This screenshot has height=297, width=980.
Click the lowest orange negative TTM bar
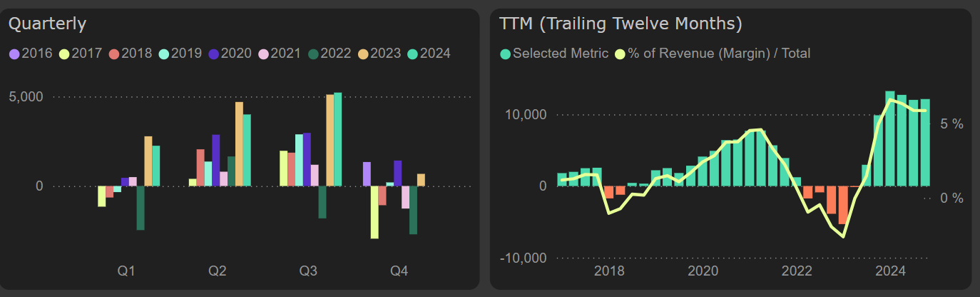(x=843, y=205)
